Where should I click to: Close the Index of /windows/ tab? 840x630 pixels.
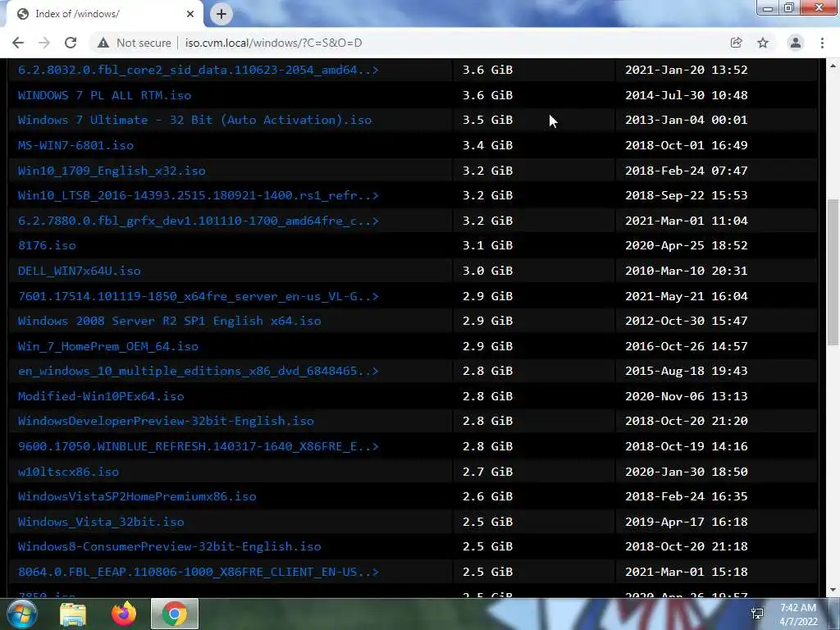190,14
